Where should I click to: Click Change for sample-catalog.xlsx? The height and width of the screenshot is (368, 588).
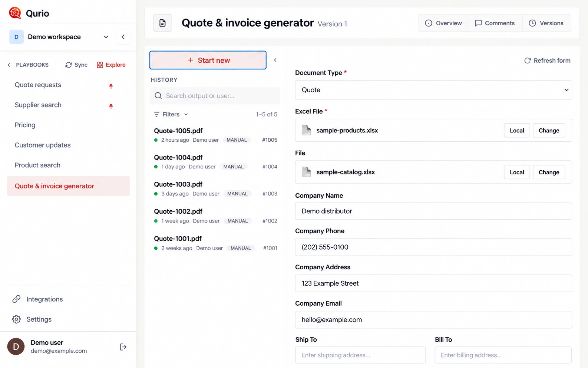tap(549, 172)
